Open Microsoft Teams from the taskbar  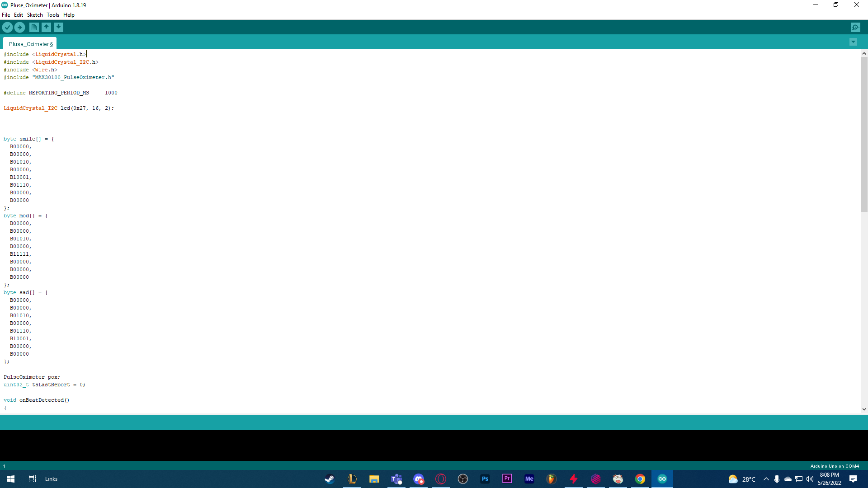[396, 479]
